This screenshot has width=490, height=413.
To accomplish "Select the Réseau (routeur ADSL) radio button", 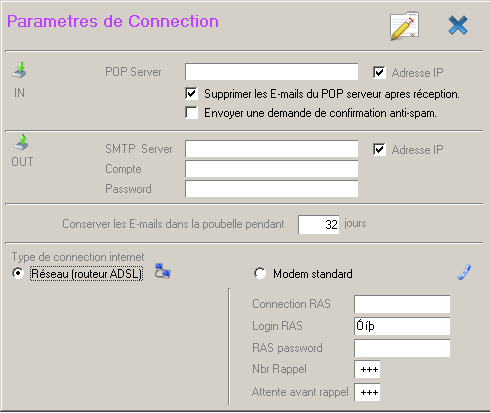I will [18, 273].
